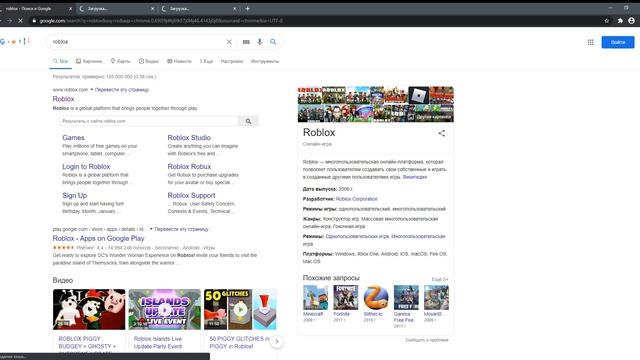This screenshot has width=640, height=360.
Task: Select the All results tab
Action: pos(60,61)
